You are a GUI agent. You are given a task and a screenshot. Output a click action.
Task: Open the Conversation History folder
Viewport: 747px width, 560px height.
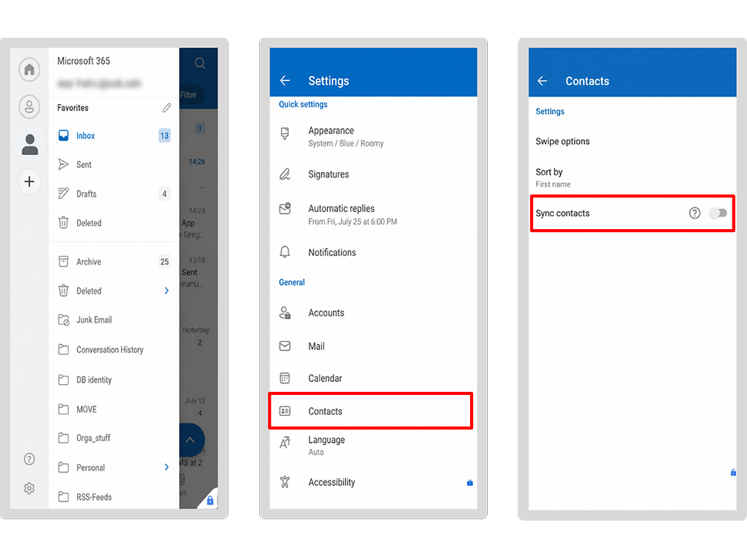tap(113, 349)
